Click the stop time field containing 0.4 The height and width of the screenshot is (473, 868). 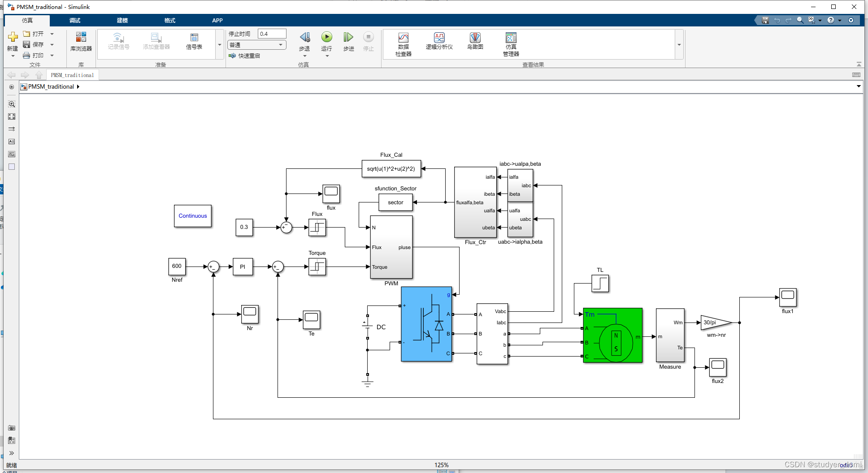(271, 33)
